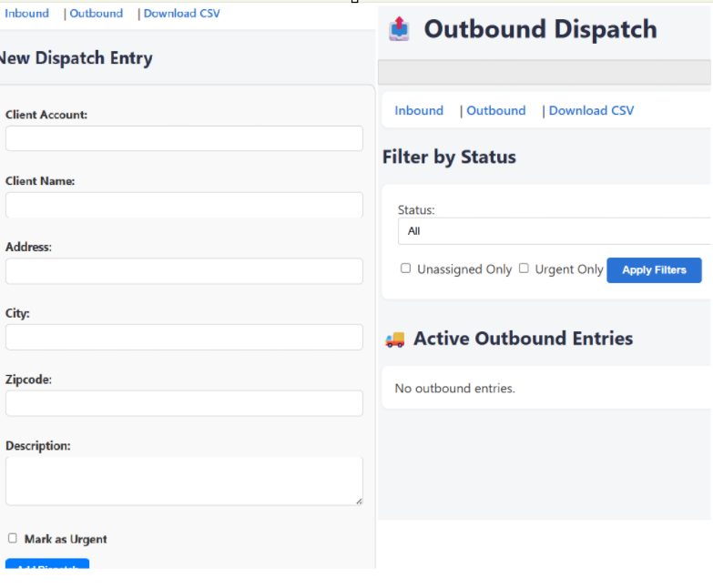Focus the Address input field
The width and height of the screenshot is (713, 588).
(184, 271)
